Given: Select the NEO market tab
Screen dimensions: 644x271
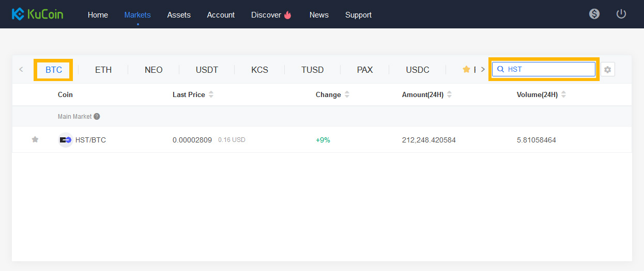Looking at the screenshot, I should point(154,70).
